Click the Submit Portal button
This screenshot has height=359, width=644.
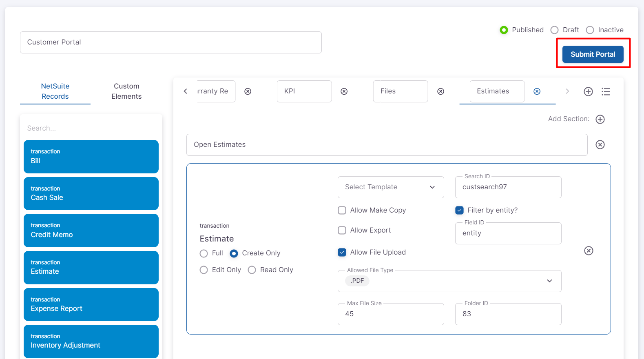point(593,54)
